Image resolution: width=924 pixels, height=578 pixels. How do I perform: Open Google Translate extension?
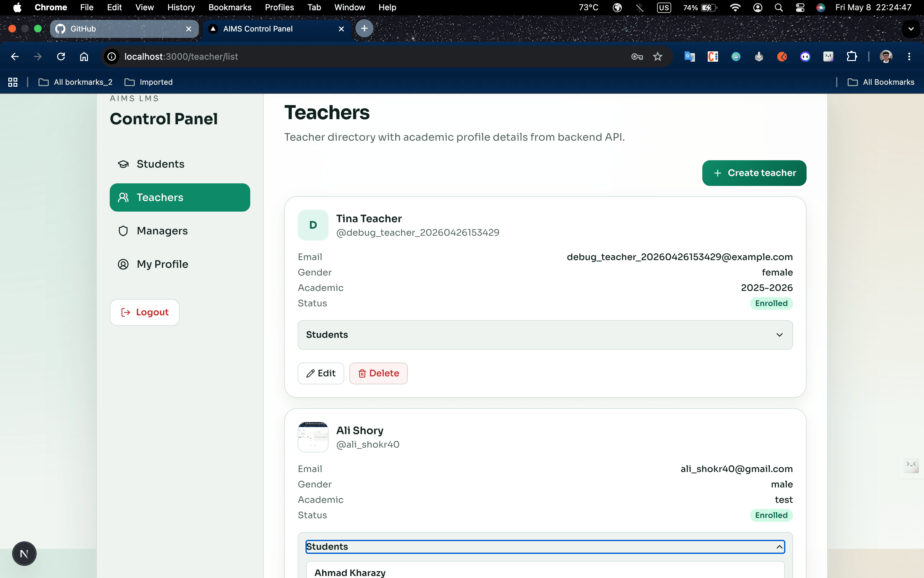(689, 57)
